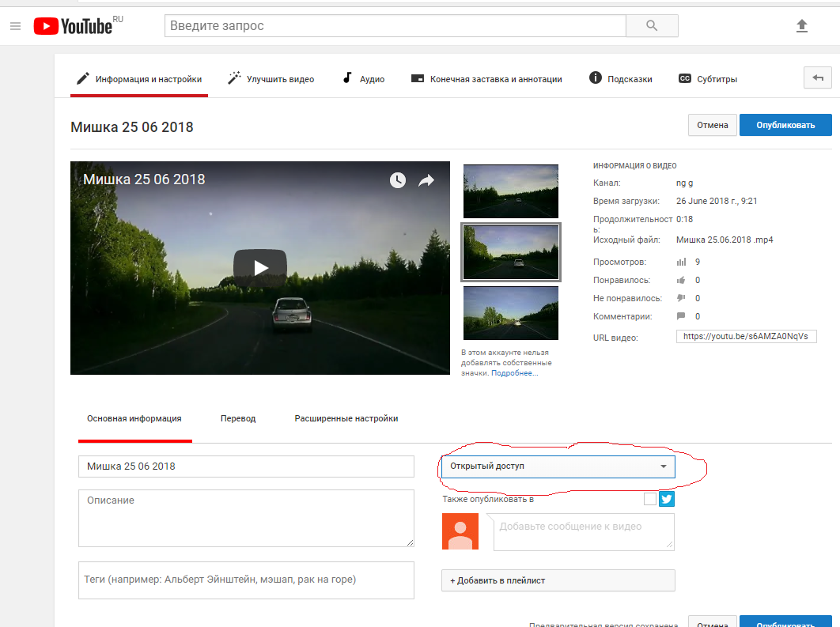Viewport: 840px width, 627px height.
Task: Click the video URL field
Action: point(746,336)
